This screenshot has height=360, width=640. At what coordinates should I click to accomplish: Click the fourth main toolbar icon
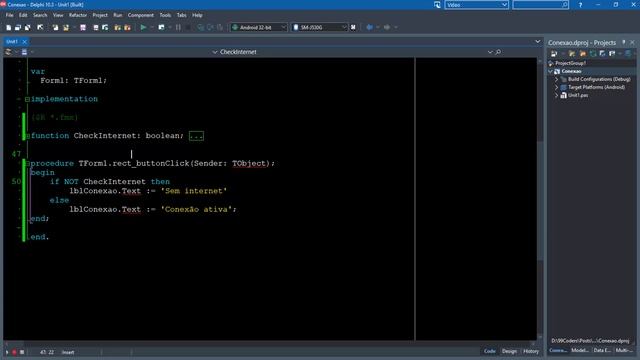coord(40,27)
